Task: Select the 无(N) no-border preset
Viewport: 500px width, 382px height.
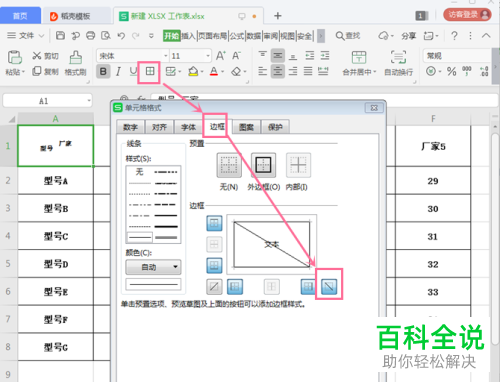Action: coord(229,165)
